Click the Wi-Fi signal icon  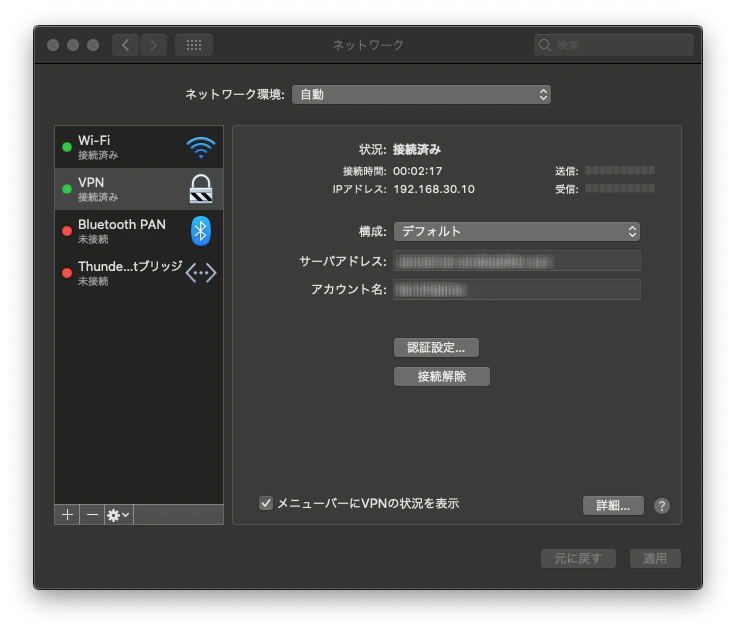click(201, 147)
